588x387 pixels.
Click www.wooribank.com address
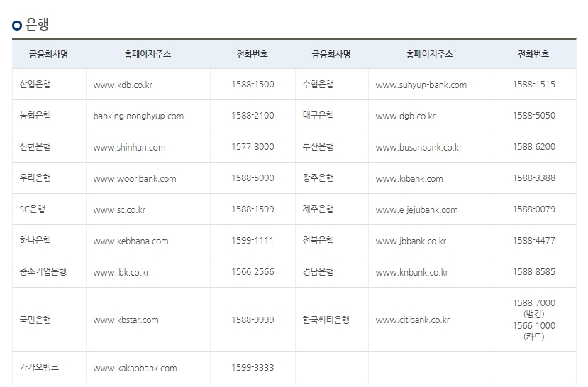135,178
